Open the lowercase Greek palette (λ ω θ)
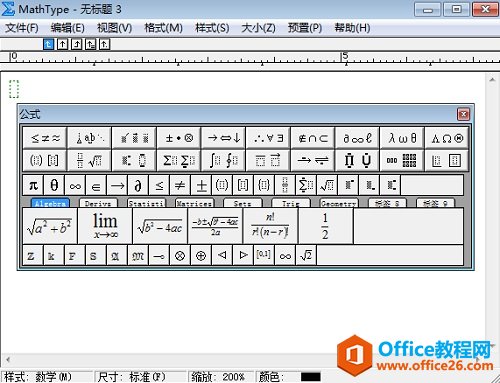 click(402, 138)
